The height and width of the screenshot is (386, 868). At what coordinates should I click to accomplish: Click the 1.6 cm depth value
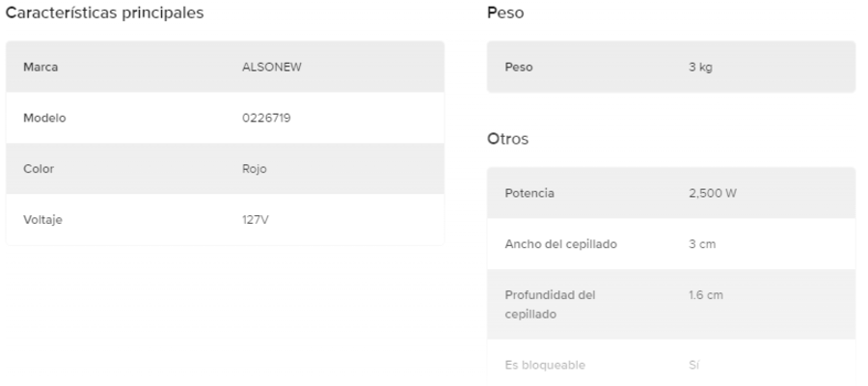(705, 294)
